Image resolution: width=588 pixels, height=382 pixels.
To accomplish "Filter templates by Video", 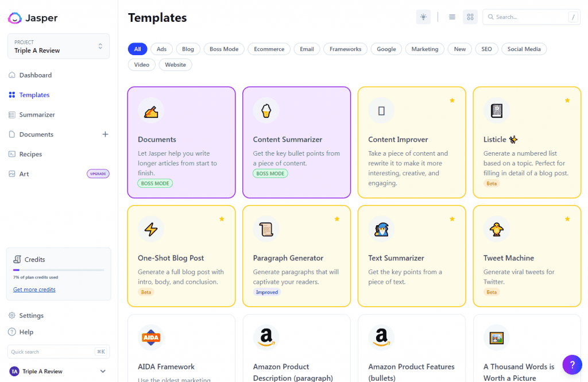I will coord(142,64).
